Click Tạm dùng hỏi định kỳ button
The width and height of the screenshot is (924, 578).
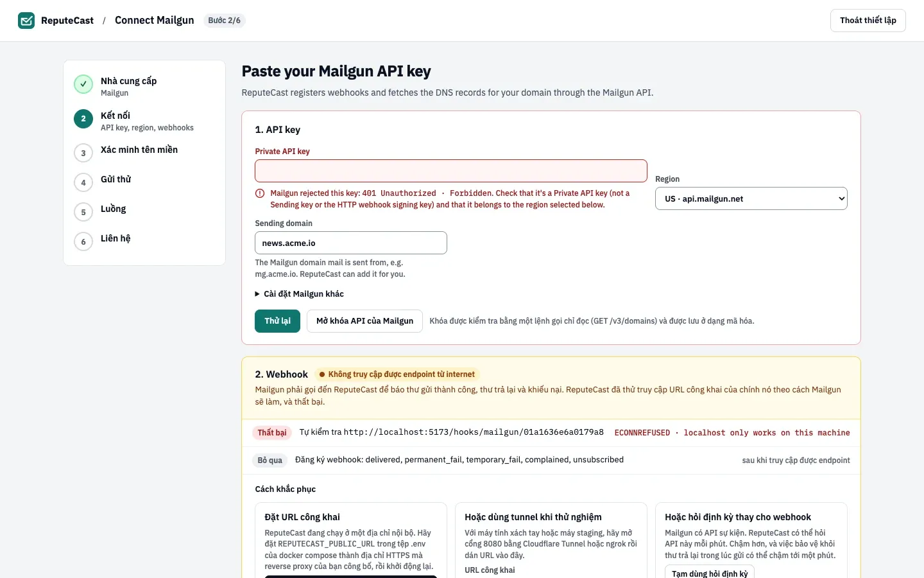[x=710, y=573]
